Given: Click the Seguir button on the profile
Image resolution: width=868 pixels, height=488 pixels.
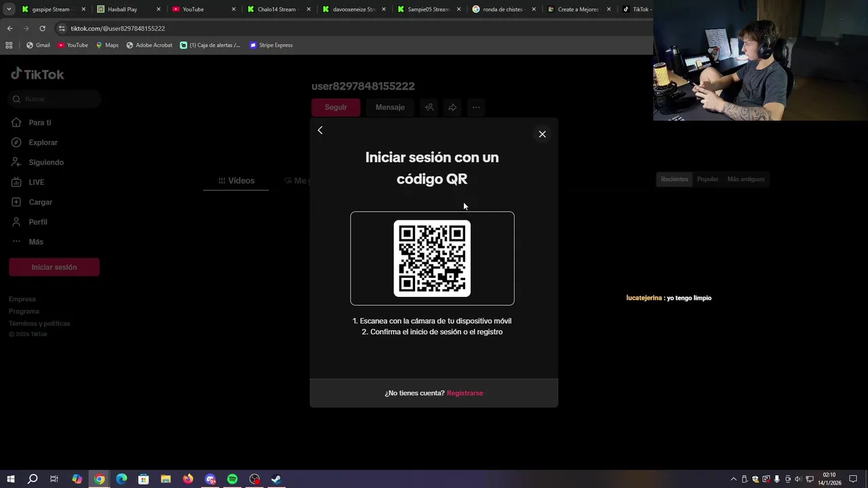Looking at the screenshot, I should pos(336,107).
